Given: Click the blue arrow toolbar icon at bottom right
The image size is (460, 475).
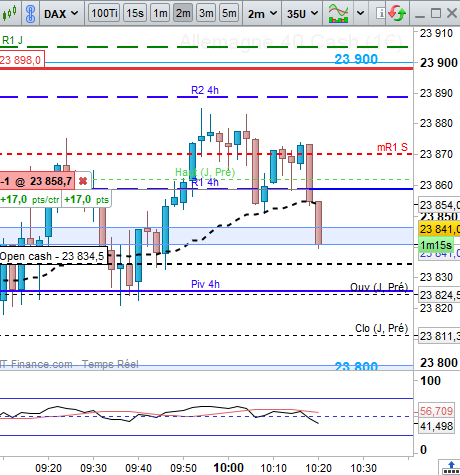Looking at the screenshot, I should 451,467.
